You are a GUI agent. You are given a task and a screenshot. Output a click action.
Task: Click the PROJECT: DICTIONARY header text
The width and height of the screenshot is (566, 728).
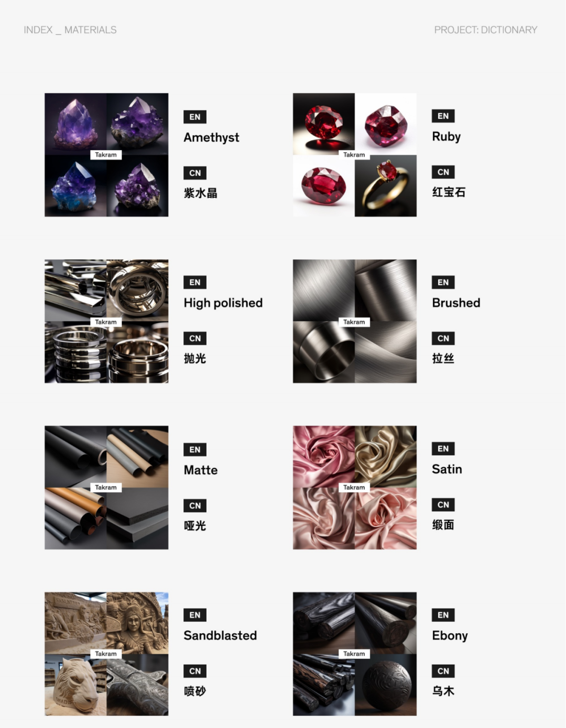click(x=486, y=30)
